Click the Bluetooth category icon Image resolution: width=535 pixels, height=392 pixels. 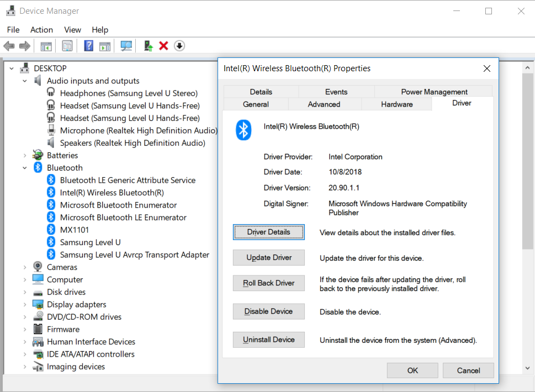38,167
